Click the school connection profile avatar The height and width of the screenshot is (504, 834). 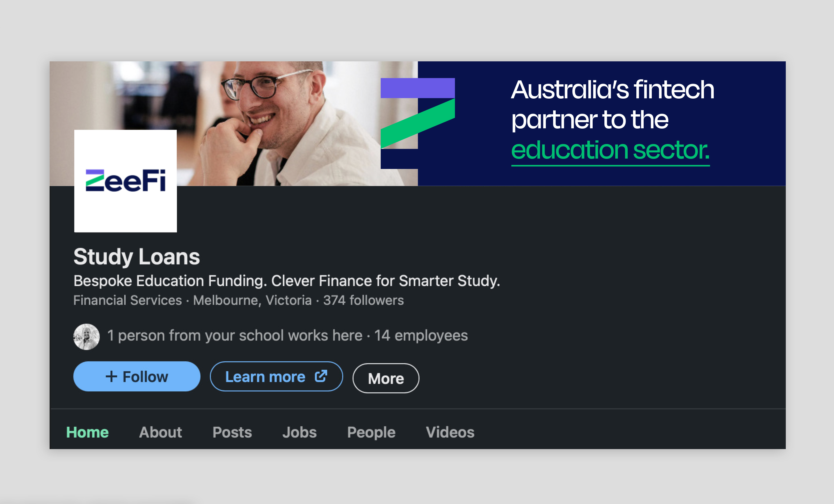point(87,336)
